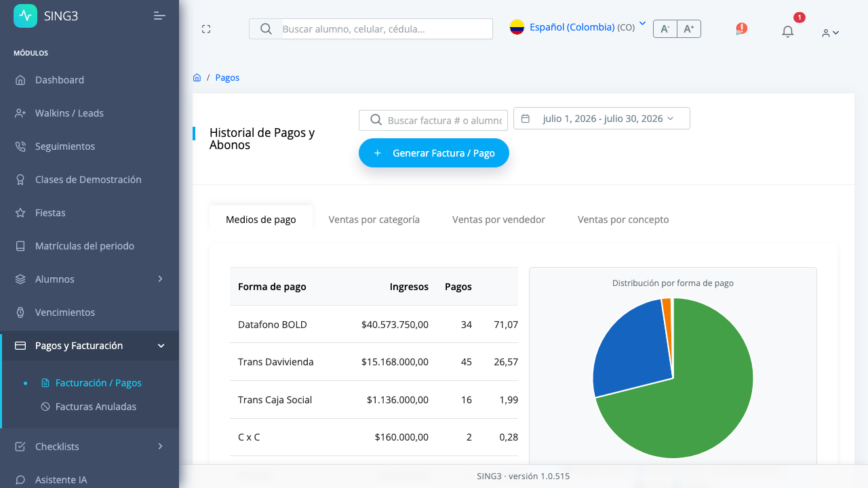868x488 pixels.
Task: Open the notifications bell
Action: coord(787,31)
